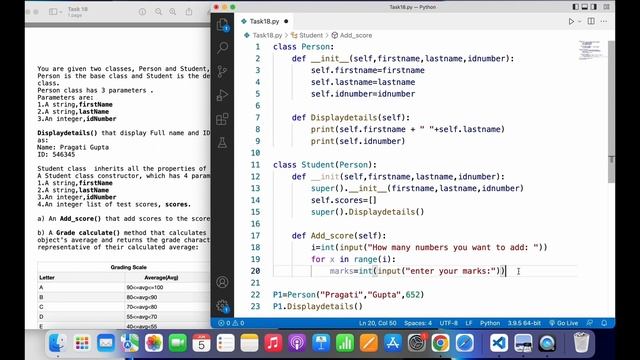Place the cursor on line 22 P1=Person code
This screenshot has height=360, width=640.
point(349,295)
